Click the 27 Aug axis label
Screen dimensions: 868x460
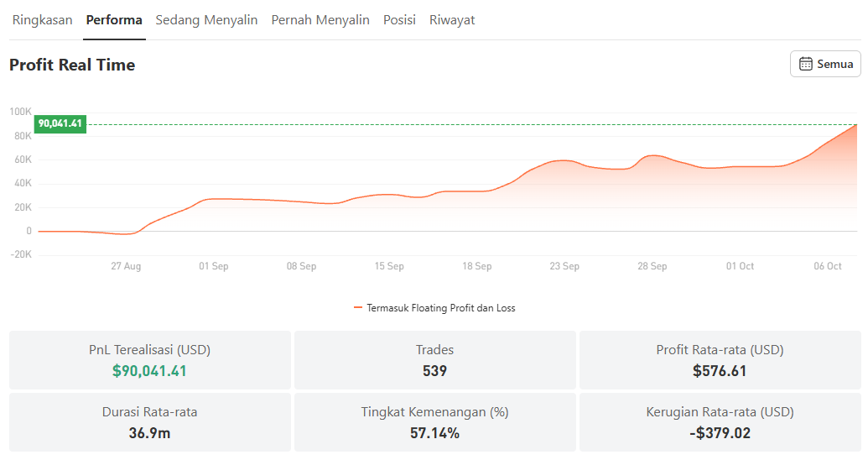pos(126,266)
